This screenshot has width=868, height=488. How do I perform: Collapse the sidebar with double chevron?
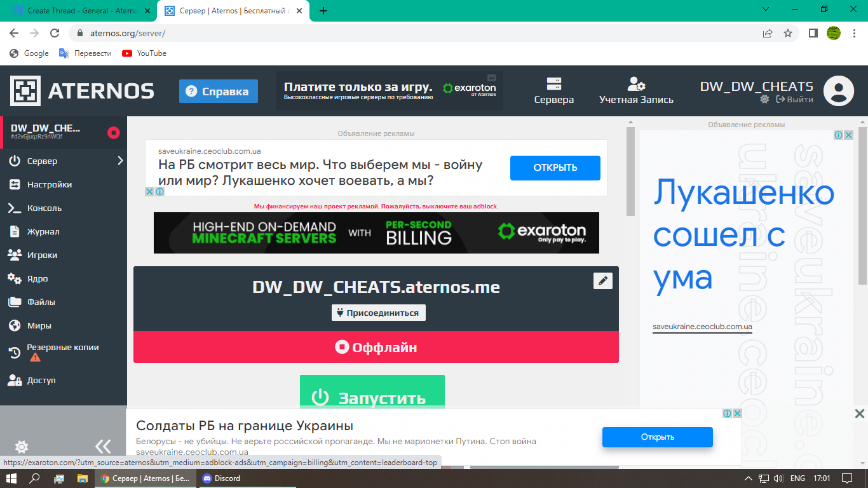(x=103, y=446)
